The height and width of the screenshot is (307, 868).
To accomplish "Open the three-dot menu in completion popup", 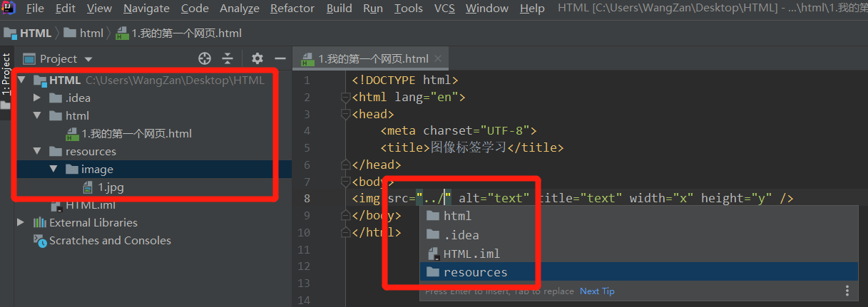I will click(847, 291).
